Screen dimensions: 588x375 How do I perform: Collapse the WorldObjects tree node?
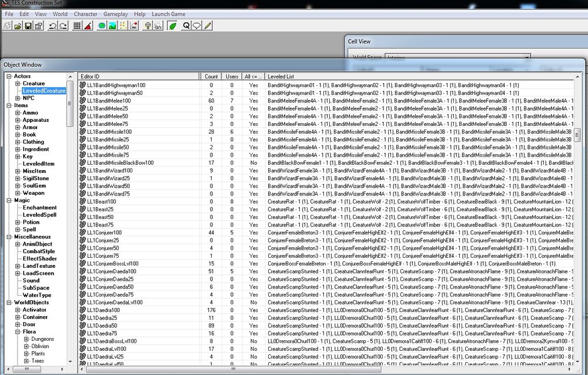coord(9,303)
